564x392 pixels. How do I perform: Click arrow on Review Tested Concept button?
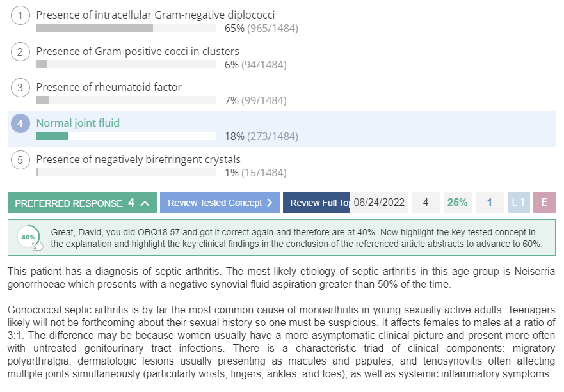coord(270,203)
